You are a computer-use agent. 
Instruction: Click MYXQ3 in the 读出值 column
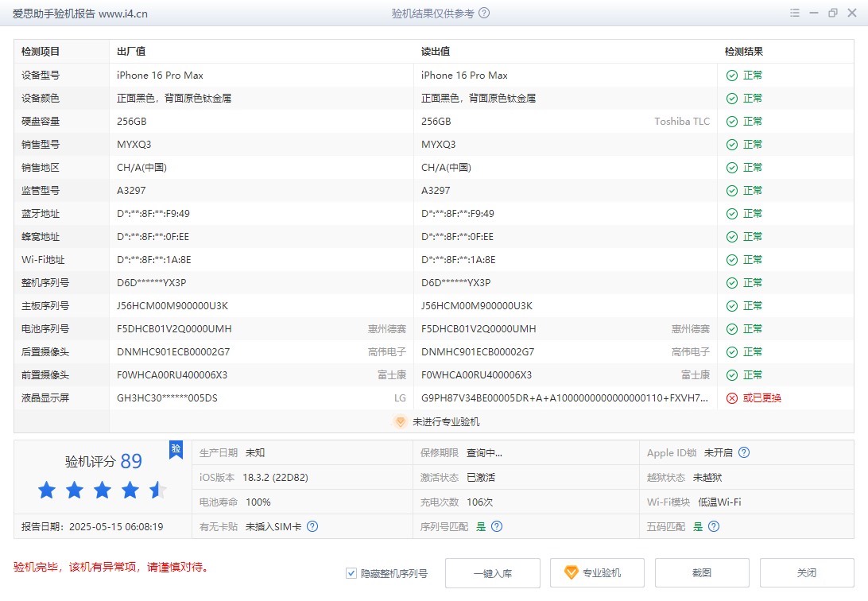(439, 145)
